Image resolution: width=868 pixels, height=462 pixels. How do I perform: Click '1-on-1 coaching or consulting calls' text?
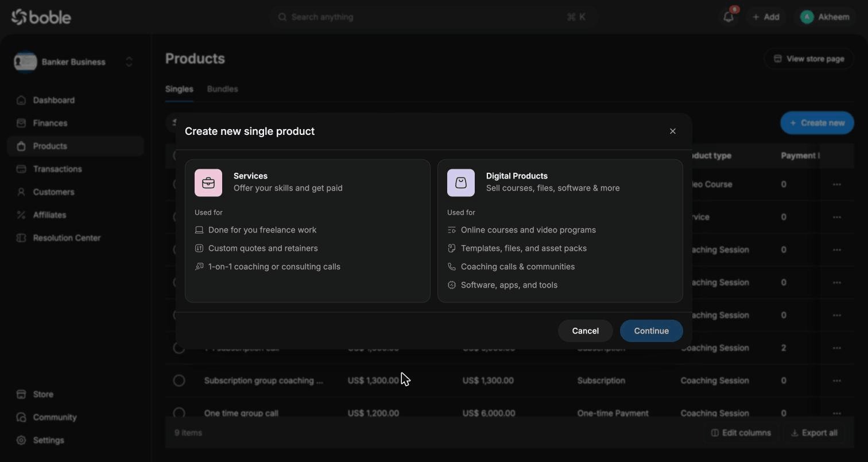click(274, 267)
